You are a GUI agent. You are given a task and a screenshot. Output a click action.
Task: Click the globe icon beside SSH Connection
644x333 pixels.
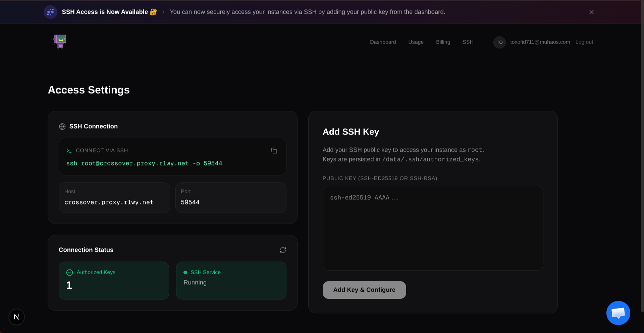62,127
